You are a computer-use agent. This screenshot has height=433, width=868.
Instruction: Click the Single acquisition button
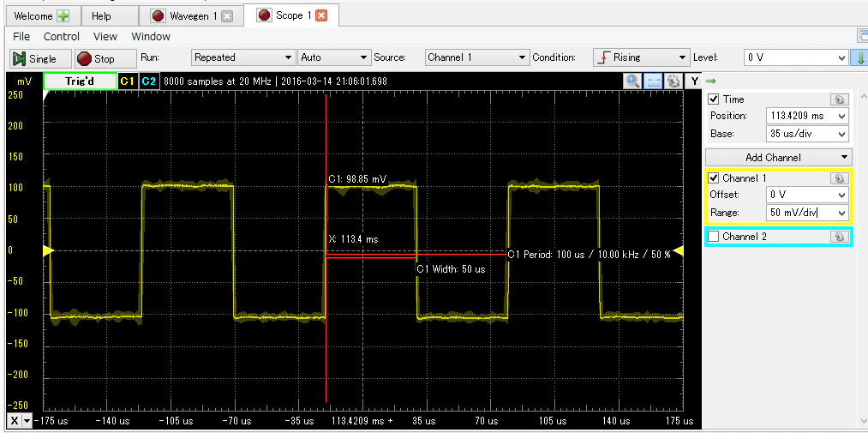(x=41, y=58)
